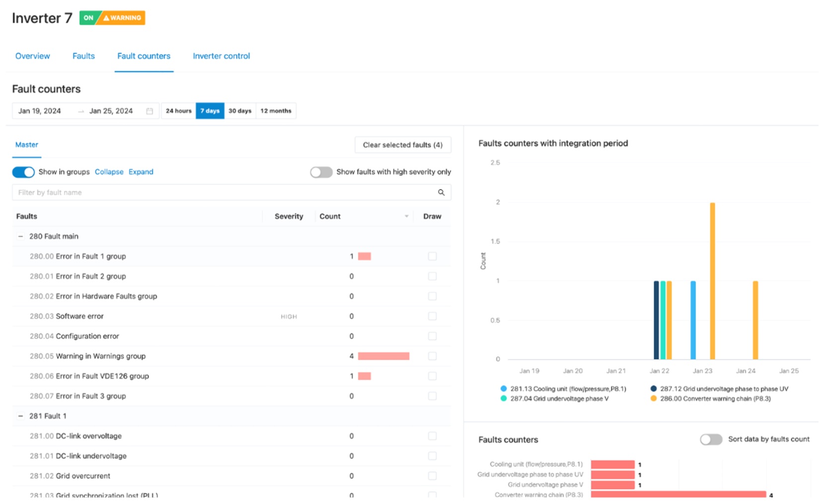Click the calendar icon in date range field
This screenshot has height=504, width=824.
coord(150,111)
